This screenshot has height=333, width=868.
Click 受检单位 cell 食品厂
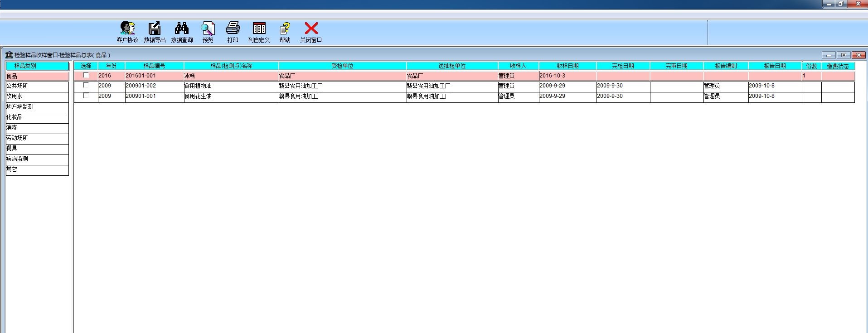[x=343, y=76]
